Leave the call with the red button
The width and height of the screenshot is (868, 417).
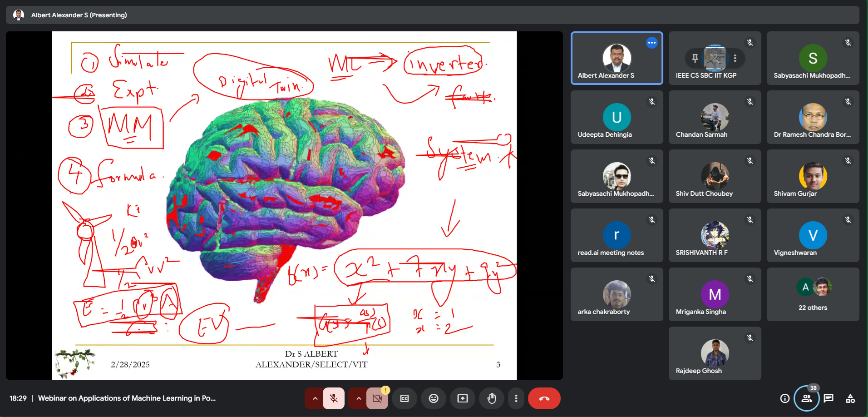pyautogui.click(x=544, y=398)
